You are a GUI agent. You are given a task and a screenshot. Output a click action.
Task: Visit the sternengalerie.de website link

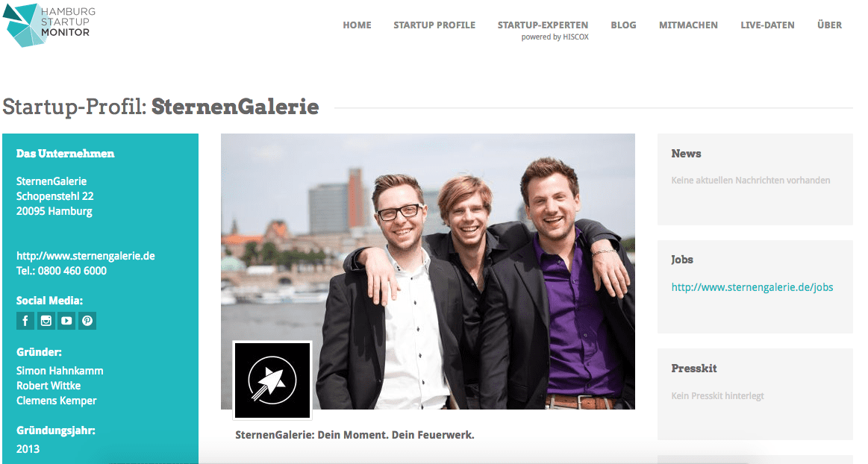pyautogui.click(x=86, y=256)
